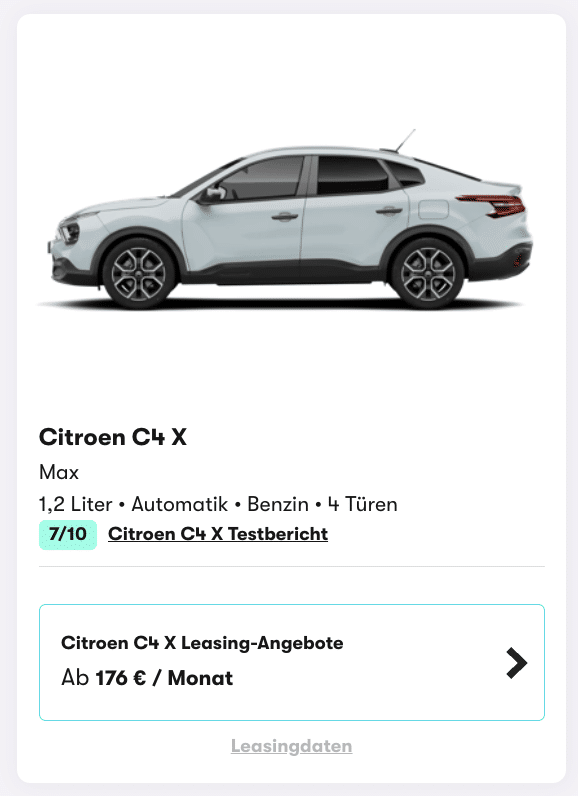Click the red tail light on car
The width and height of the screenshot is (578, 796).
coord(493,205)
